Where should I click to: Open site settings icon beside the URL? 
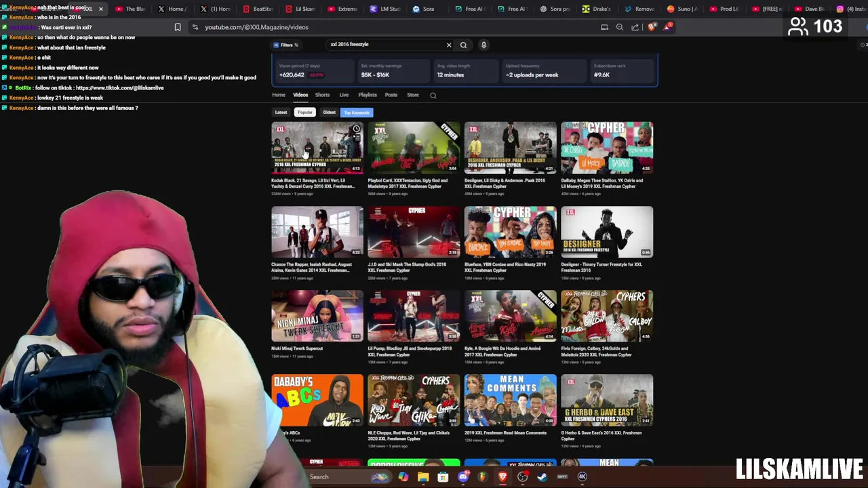[195, 27]
